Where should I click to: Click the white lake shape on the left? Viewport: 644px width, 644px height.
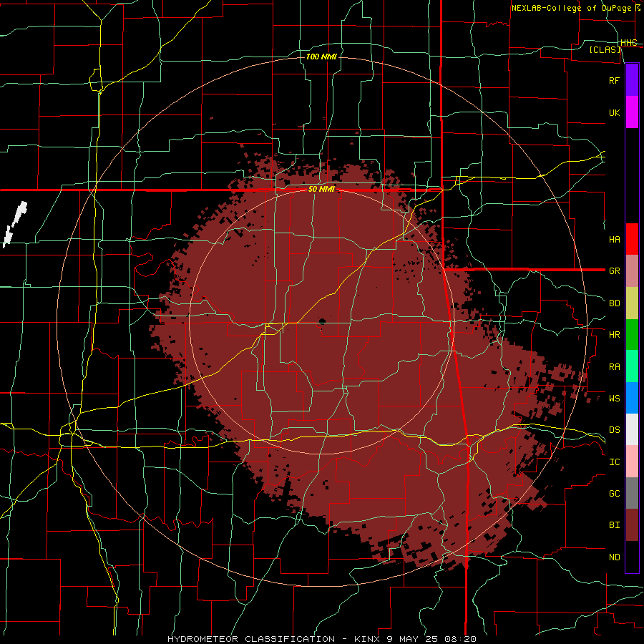[x=15, y=224]
